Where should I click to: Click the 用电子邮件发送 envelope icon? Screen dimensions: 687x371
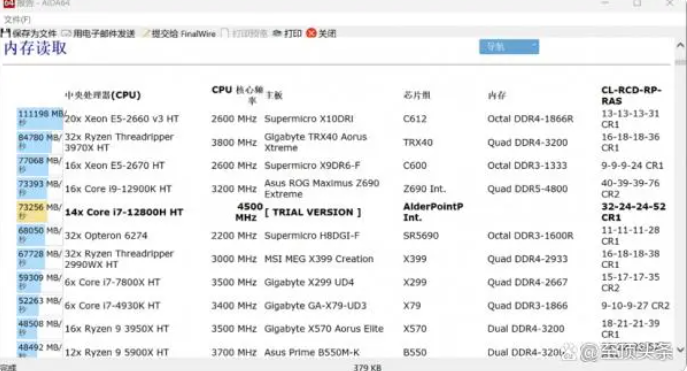66,33
